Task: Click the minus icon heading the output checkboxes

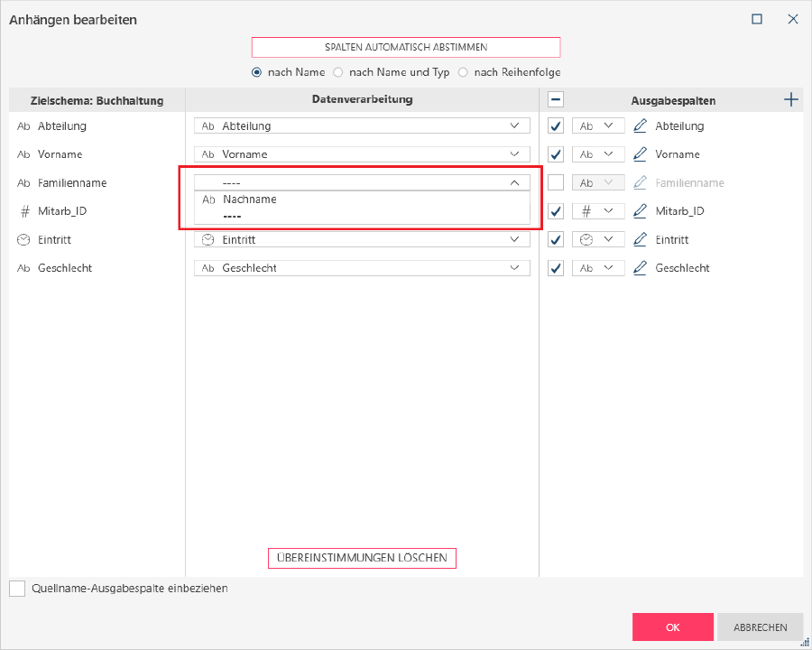Action: pyautogui.click(x=556, y=100)
